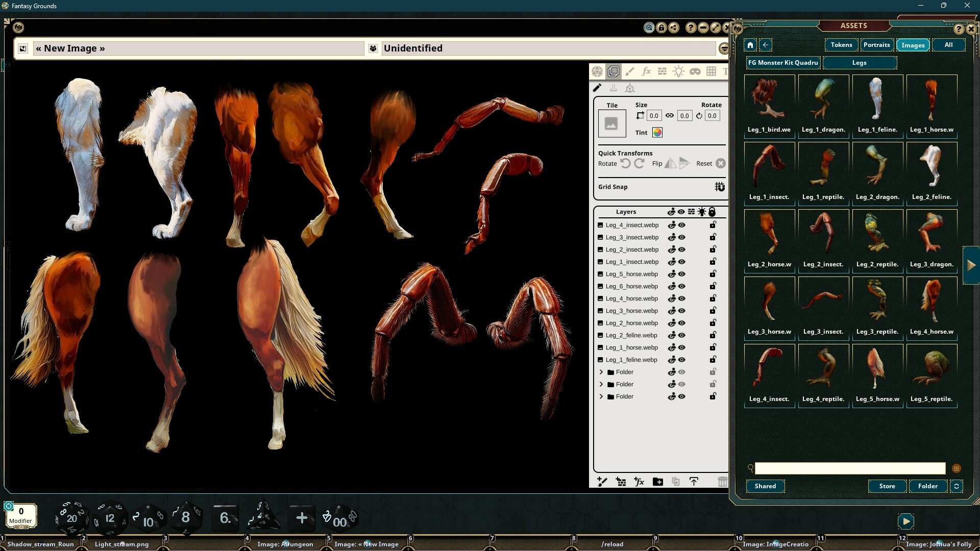Select the drawing/paint tool in the image toolbar
The width and height of the screenshot is (980, 551).
630,71
